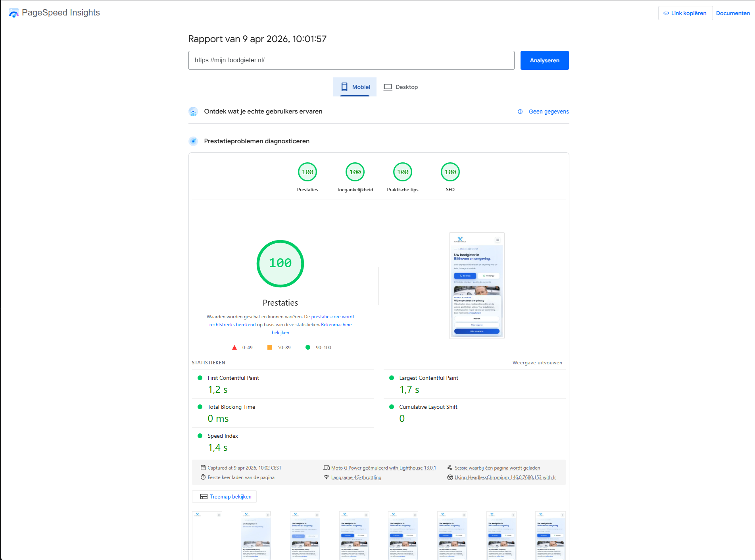Click the lab icon before Prestatieproblemen diagnosticeren
The height and width of the screenshot is (560, 755).
[193, 141]
